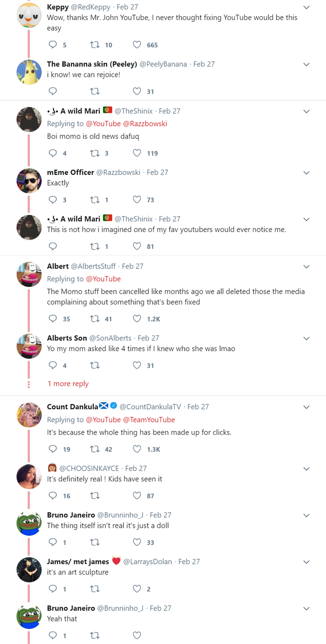The width and height of the screenshot is (326, 644).
Task: Open the dropdown menu on Keppy's tweet
Action: 306,7
